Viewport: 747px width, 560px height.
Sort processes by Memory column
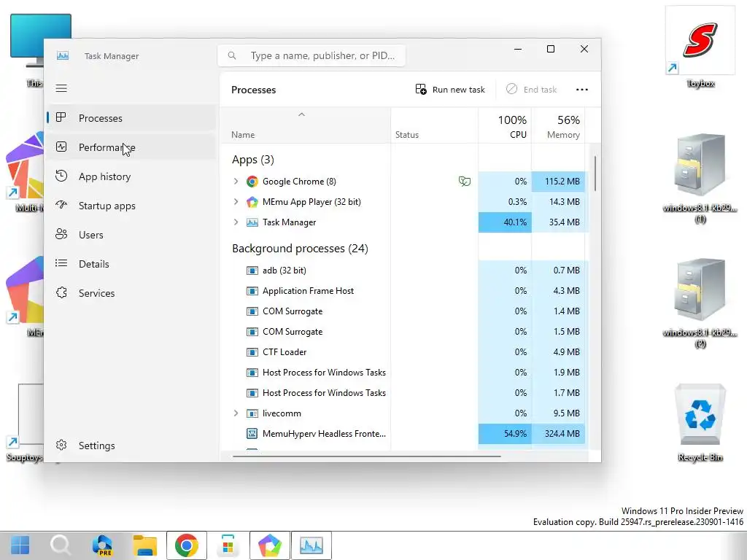558,125
